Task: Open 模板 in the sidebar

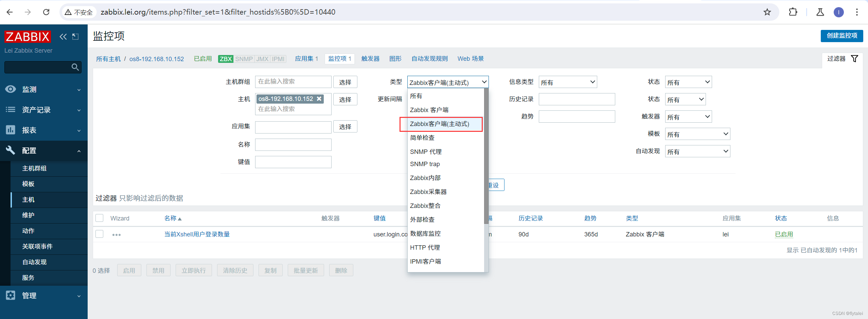Action: pyautogui.click(x=49, y=184)
